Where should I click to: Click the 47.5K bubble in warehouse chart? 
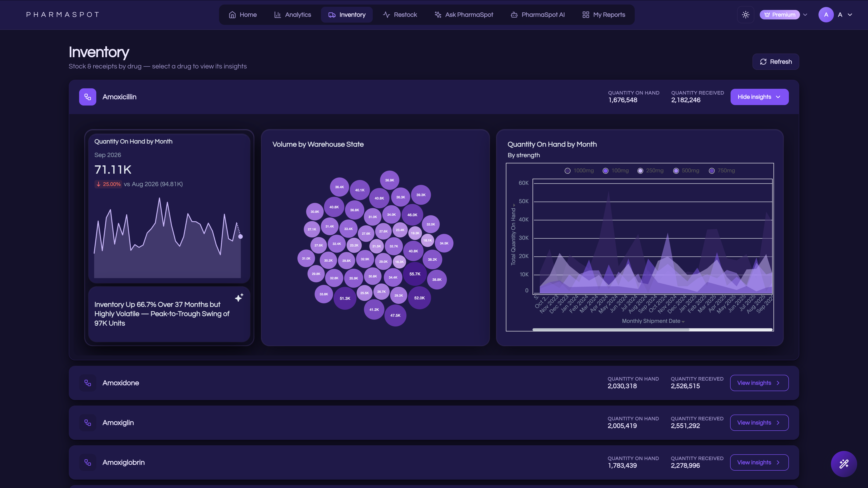click(395, 315)
